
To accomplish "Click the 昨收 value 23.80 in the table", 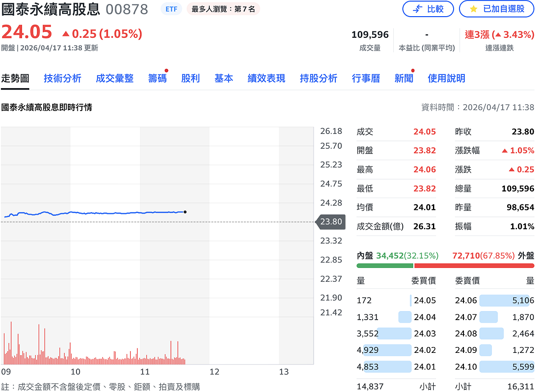I will [523, 132].
